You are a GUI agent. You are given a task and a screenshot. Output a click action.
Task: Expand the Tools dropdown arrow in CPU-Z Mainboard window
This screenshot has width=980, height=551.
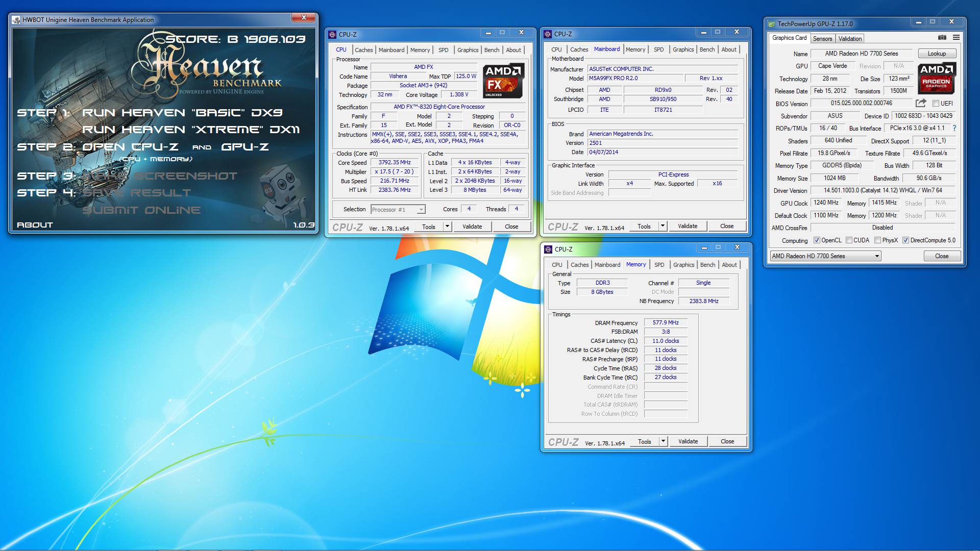click(663, 226)
